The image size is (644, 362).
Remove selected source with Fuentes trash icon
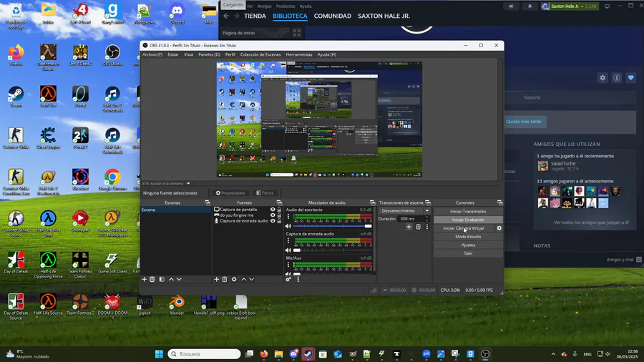pos(225,279)
